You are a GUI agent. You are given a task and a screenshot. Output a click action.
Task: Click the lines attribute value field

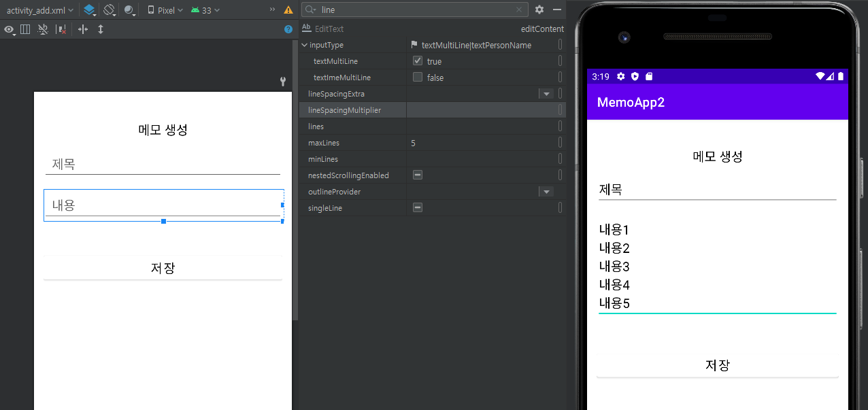(x=481, y=126)
